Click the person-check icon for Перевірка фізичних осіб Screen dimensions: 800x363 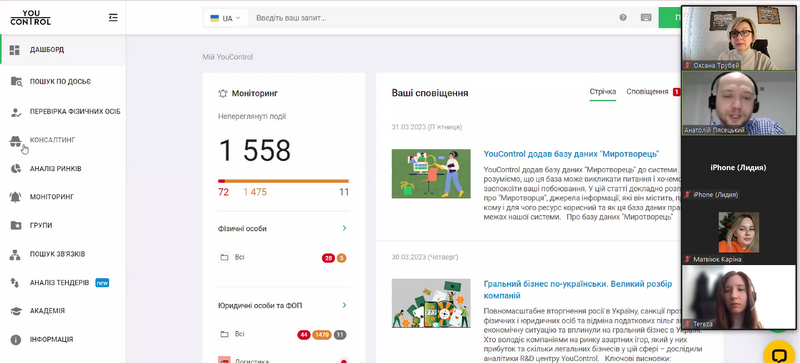click(x=16, y=112)
